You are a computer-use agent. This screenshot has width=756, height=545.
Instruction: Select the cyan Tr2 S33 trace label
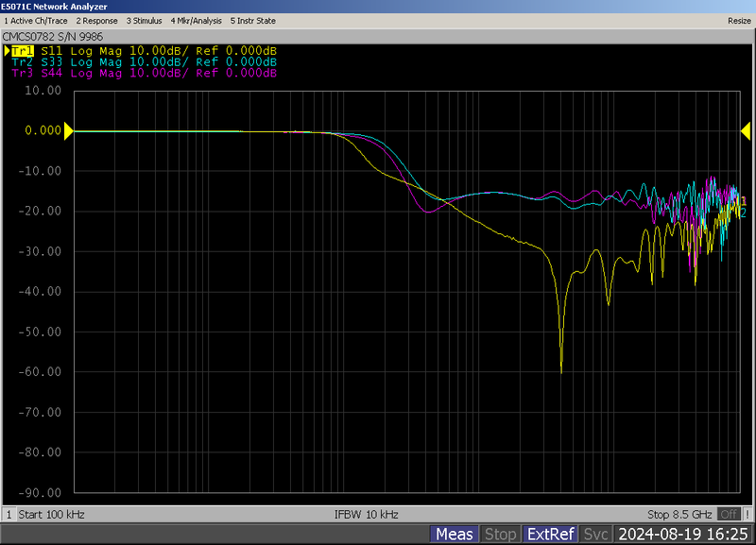pos(142,61)
